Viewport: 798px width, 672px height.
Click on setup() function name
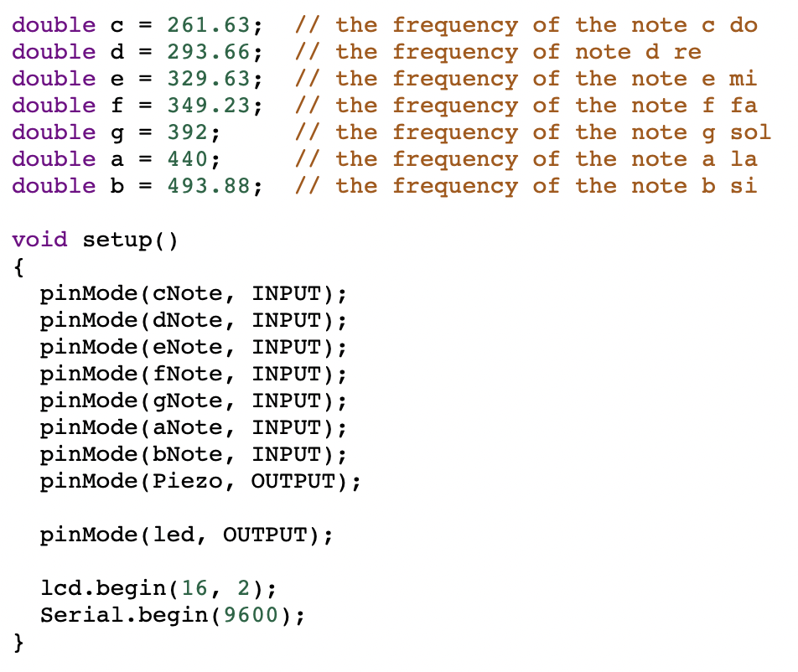click(130, 240)
